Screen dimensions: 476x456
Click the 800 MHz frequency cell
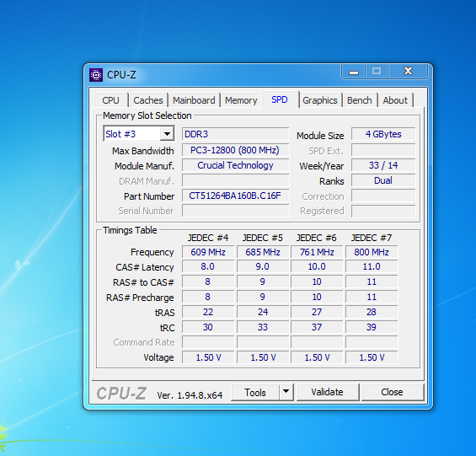[372, 252]
